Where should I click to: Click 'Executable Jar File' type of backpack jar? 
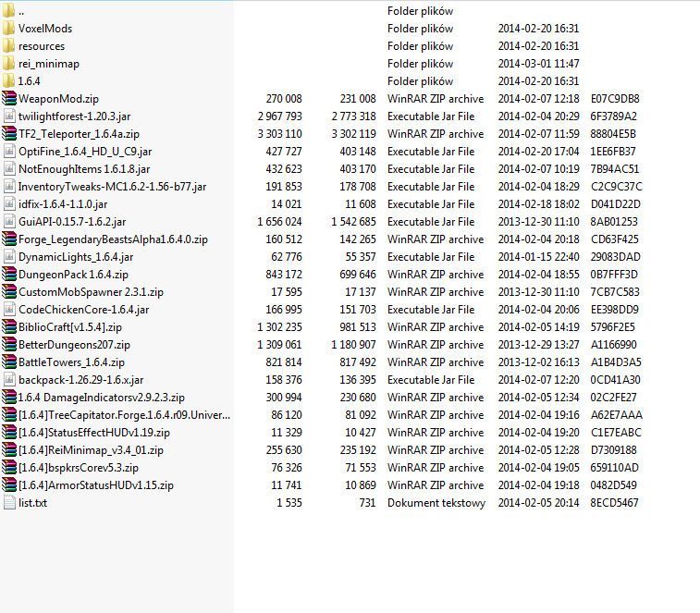click(431, 379)
